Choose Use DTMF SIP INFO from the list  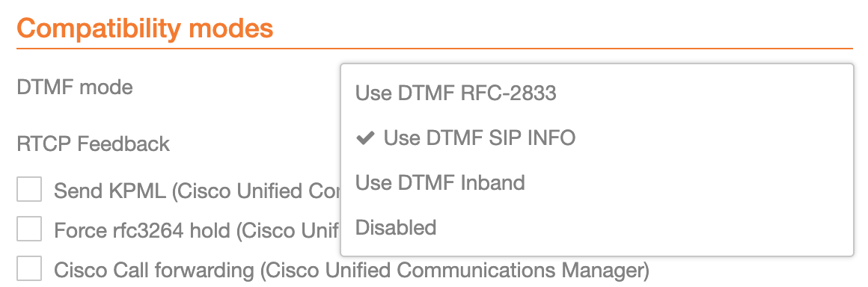(597, 138)
